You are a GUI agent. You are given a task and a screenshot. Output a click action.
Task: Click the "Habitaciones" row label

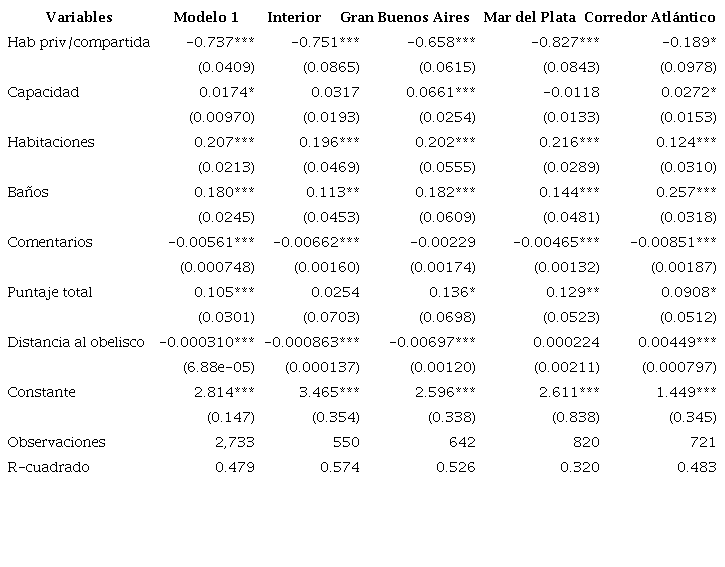coord(51,142)
